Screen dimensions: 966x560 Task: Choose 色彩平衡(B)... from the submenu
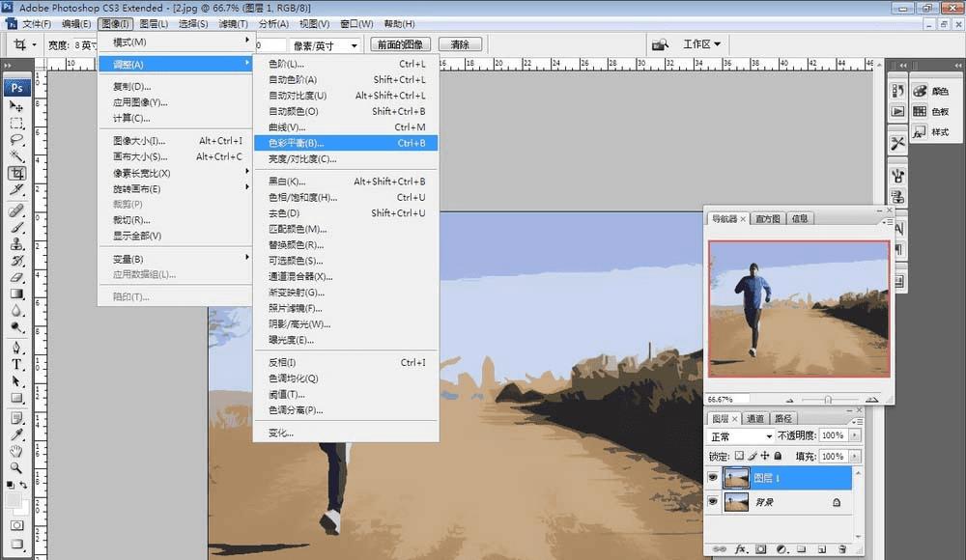[x=346, y=143]
